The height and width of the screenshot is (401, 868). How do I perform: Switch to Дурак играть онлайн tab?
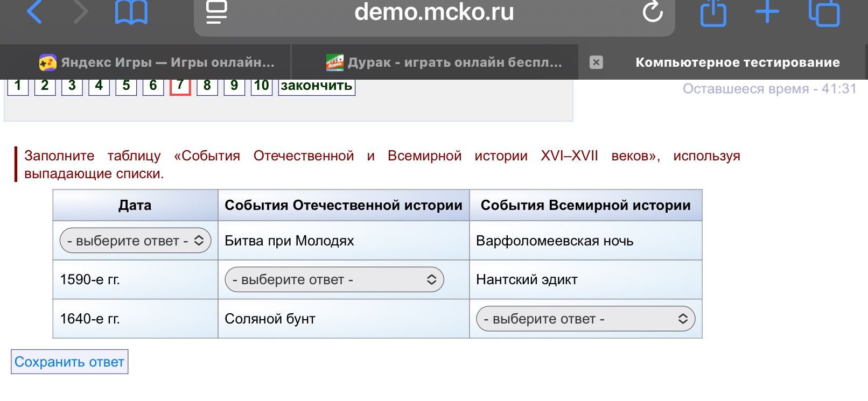444,62
